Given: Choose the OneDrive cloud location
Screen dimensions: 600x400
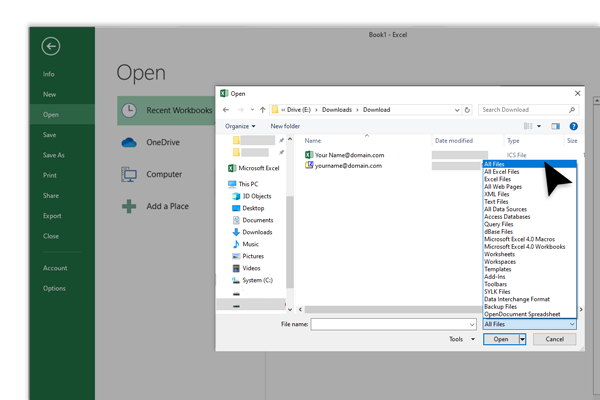Looking at the screenshot, I should (x=129, y=142).
